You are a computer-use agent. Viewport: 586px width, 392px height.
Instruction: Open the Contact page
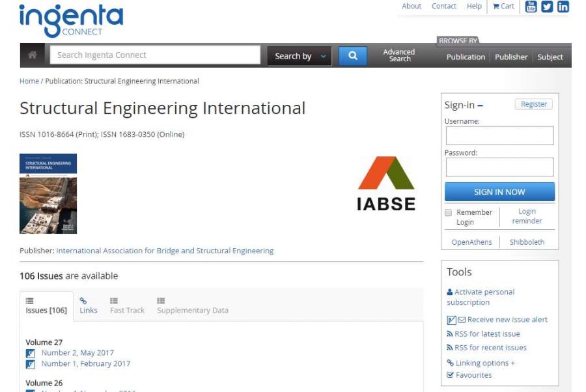tap(444, 6)
